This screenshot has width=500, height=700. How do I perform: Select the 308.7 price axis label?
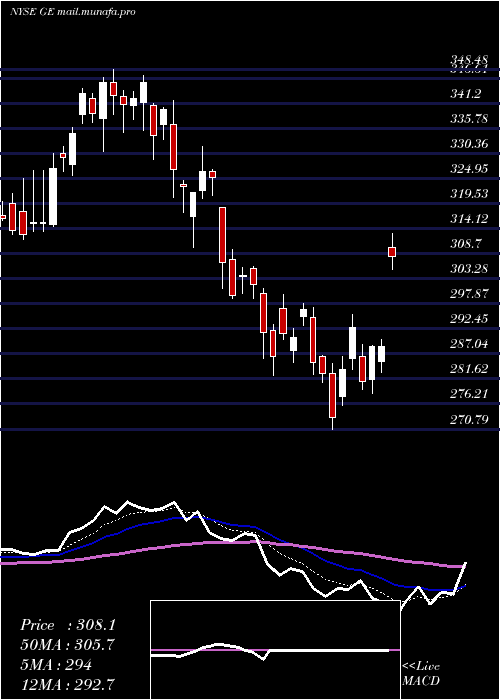(466, 244)
